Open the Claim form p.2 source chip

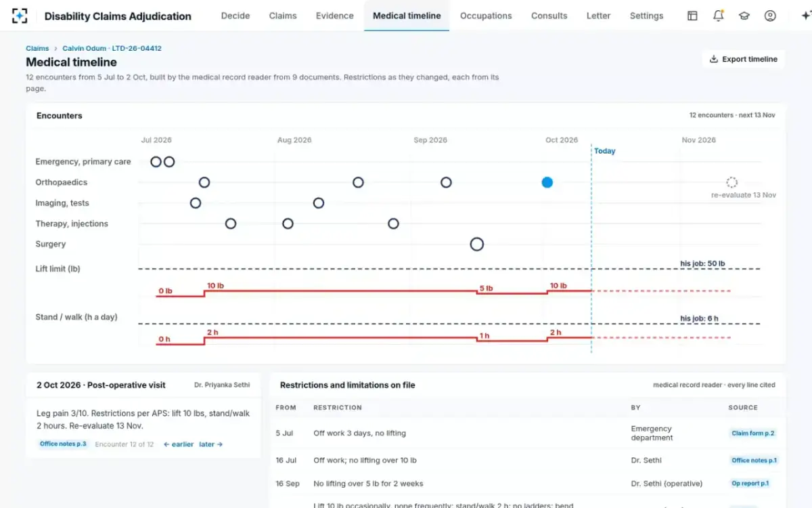[753, 433]
